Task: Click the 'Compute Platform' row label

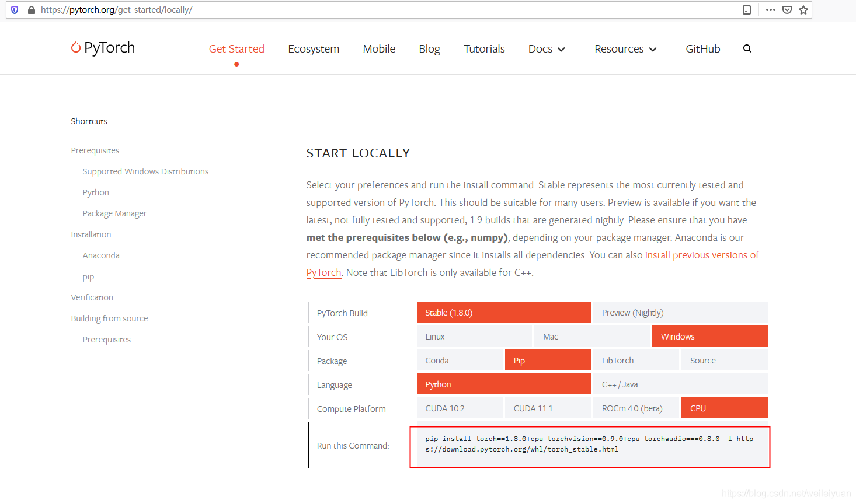Action: (352, 409)
